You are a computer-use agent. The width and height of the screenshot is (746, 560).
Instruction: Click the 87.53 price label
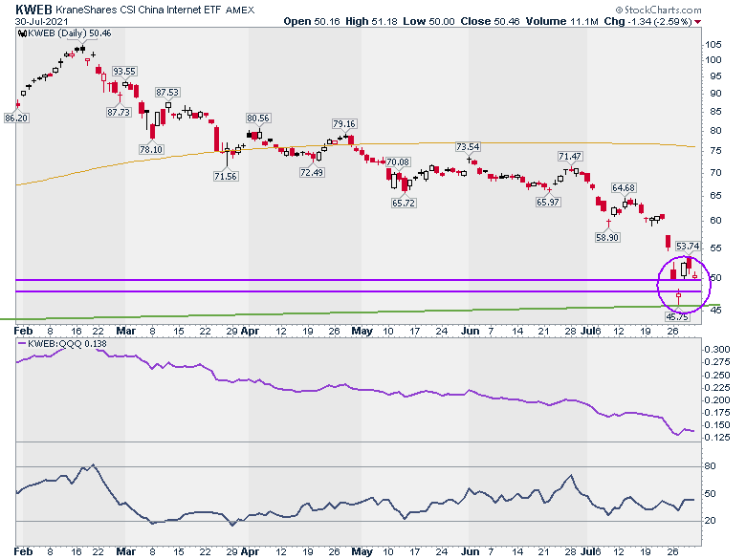[x=167, y=93]
